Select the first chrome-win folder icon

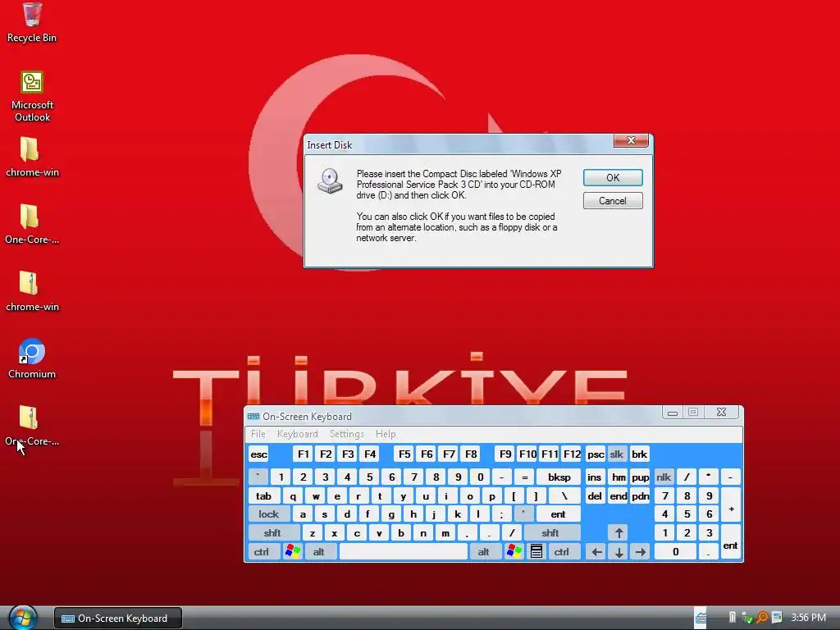[x=32, y=157]
